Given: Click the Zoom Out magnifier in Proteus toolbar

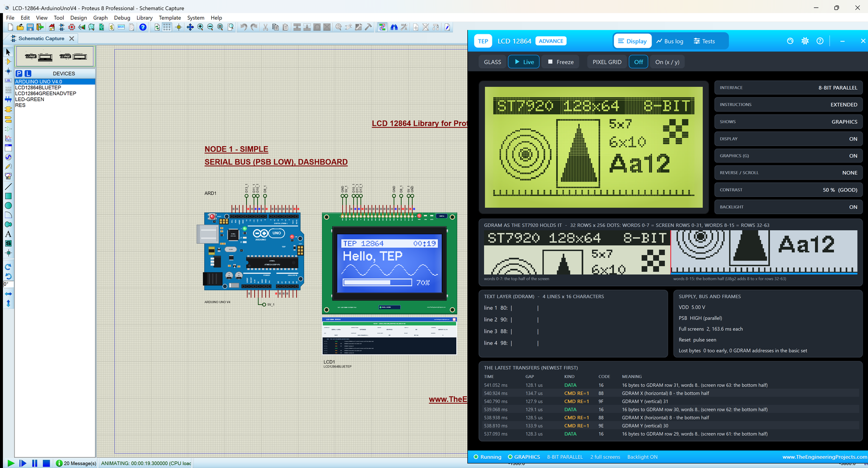Looking at the screenshot, I should (210, 28).
